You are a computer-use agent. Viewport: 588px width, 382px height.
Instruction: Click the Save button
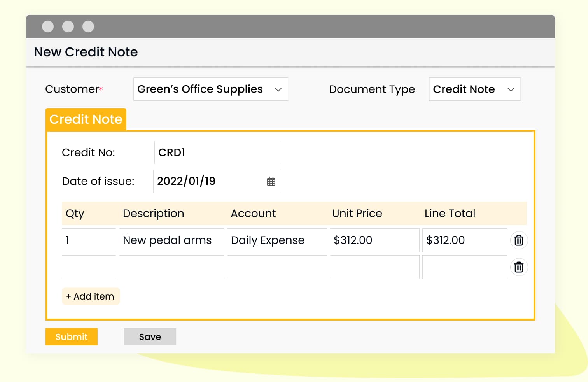(x=150, y=337)
